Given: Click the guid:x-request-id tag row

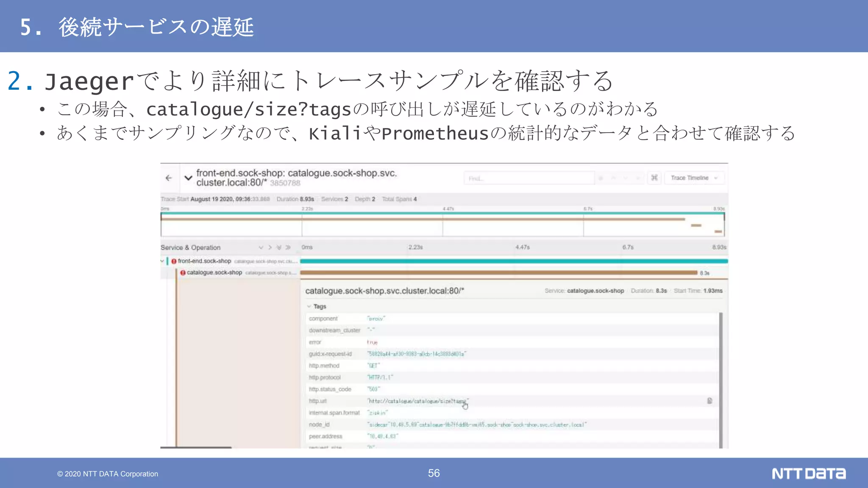Looking at the screenshot, I should 512,354.
